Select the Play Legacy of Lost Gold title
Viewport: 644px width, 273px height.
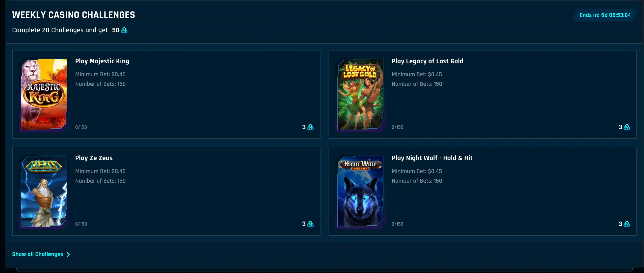coord(427,61)
